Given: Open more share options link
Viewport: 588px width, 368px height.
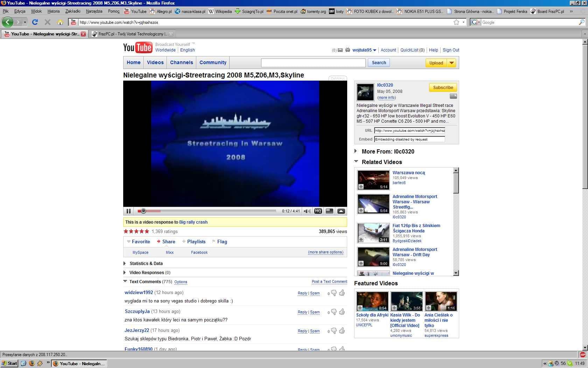Looking at the screenshot, I should tap(325, 252).
